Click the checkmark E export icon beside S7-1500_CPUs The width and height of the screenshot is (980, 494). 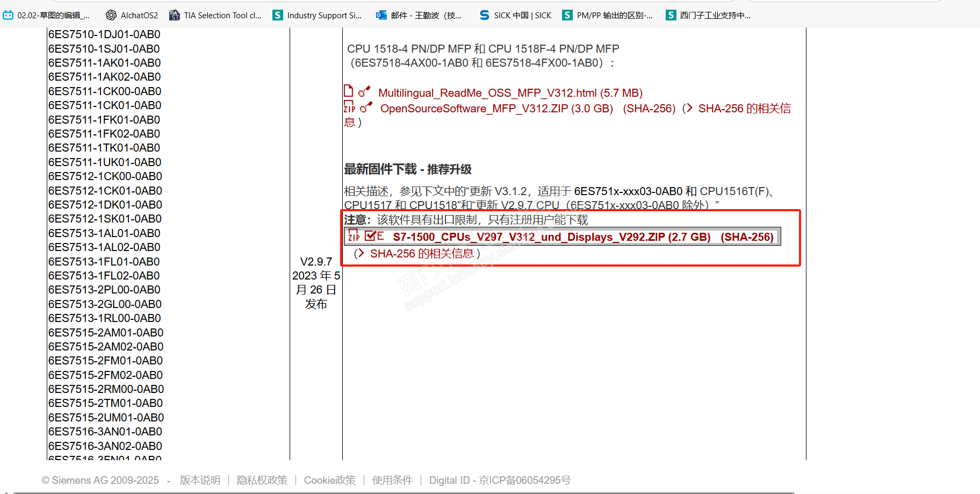point(374,236)
